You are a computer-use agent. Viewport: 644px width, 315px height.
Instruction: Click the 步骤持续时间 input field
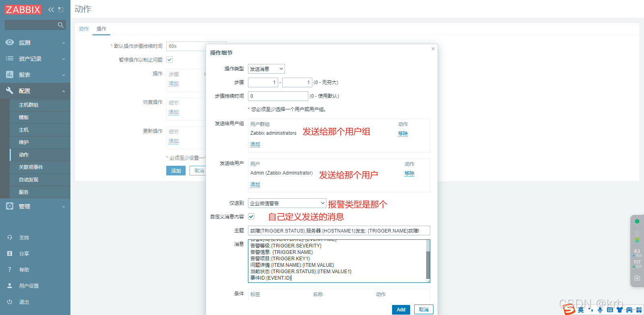(278, 96)
